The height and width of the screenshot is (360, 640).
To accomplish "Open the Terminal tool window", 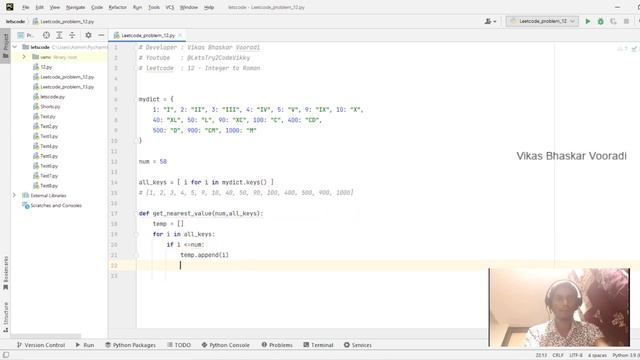I will point(318,345).
